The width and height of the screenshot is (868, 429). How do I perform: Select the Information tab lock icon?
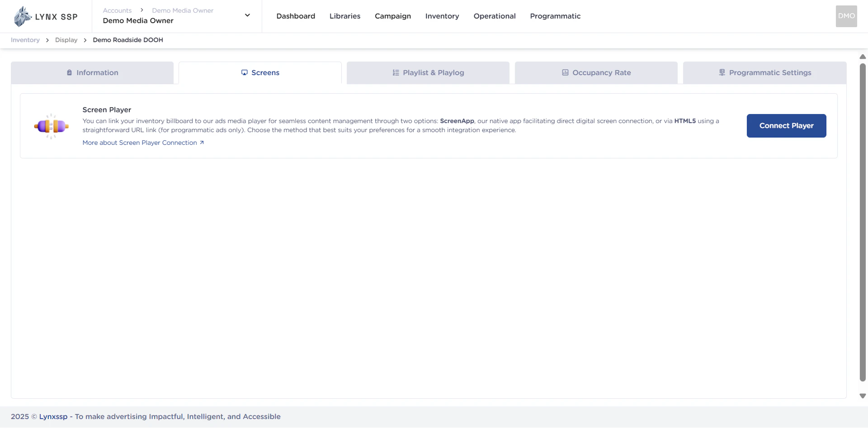click(69, 72)
